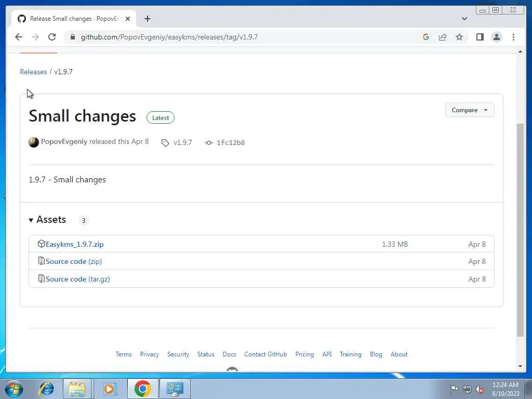
Task: Click the PopovEvgeniy avatar image
Action: tap(34, 142)
